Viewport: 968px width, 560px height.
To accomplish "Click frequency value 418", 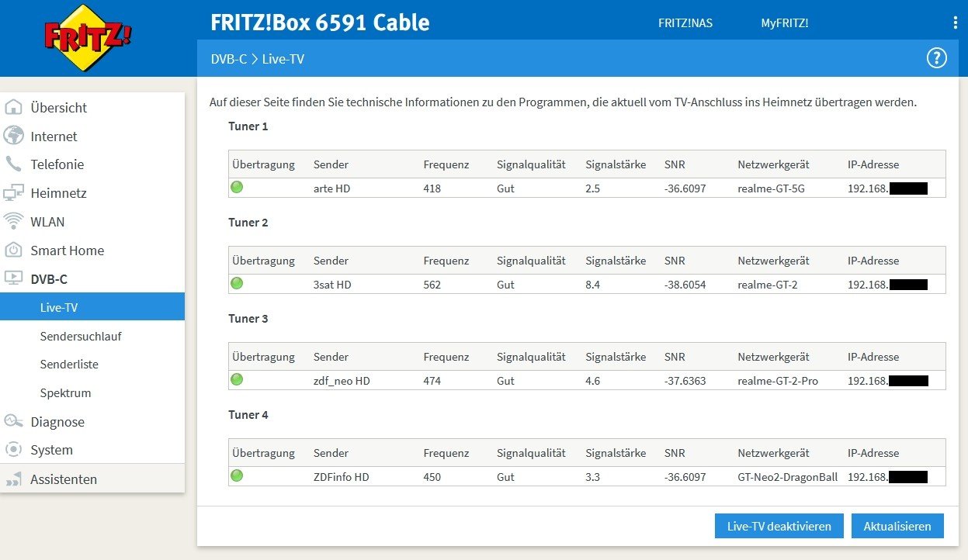I will 432,188.
